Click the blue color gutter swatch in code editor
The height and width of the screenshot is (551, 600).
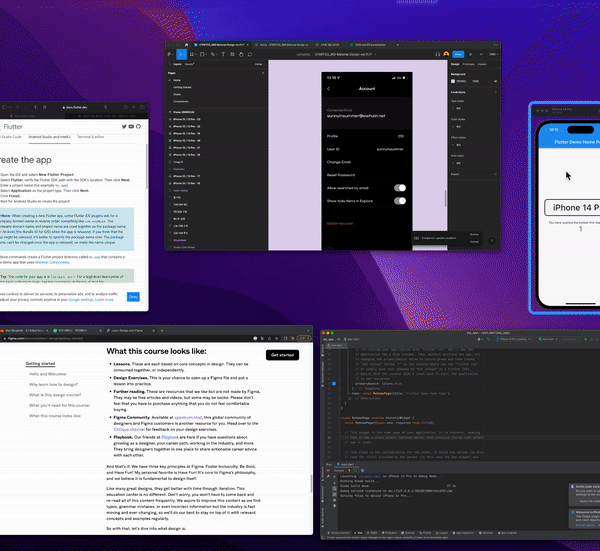[x=334, y=383]
